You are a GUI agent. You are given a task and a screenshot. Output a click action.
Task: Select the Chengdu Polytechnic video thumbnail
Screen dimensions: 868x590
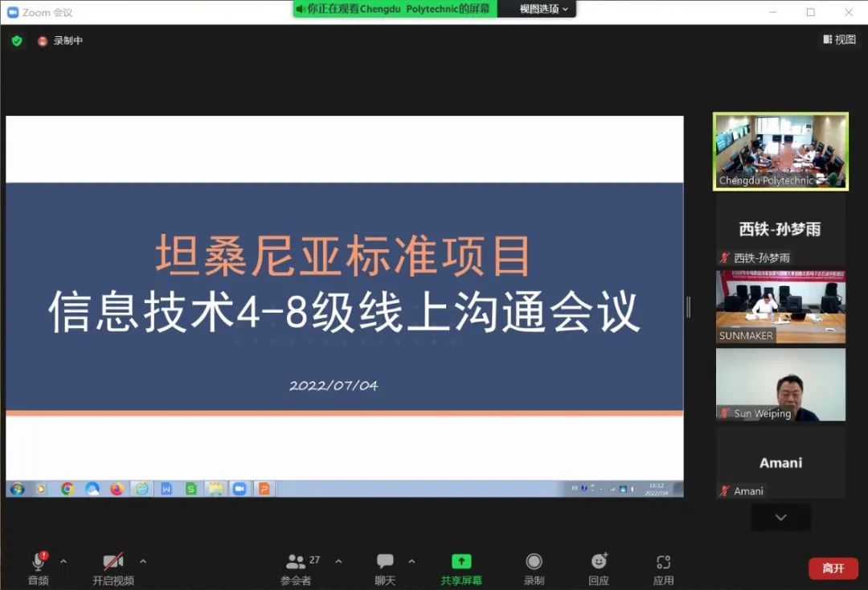coord(780,150)
